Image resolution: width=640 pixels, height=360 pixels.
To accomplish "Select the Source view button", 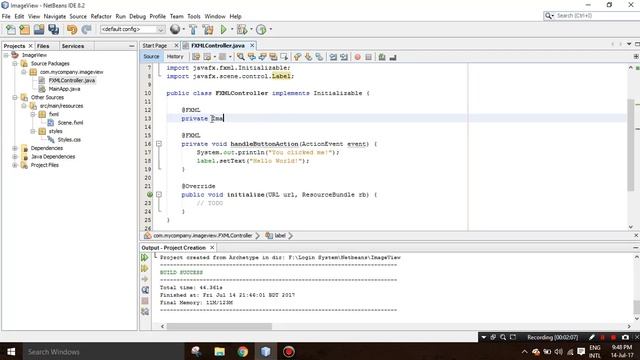I will click(x=151, y=57).
